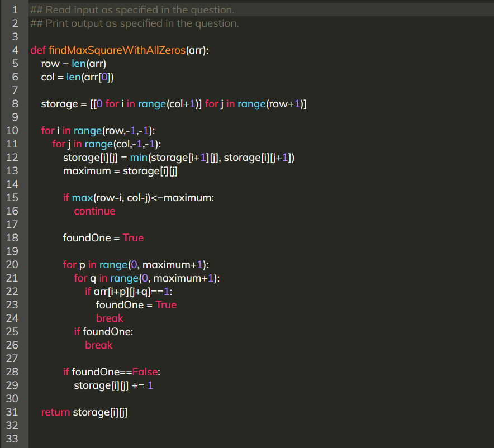This screenshot has height=448, width=494.
Task: Click the continue keyword on line 16
Action: [x=94, y=211]
